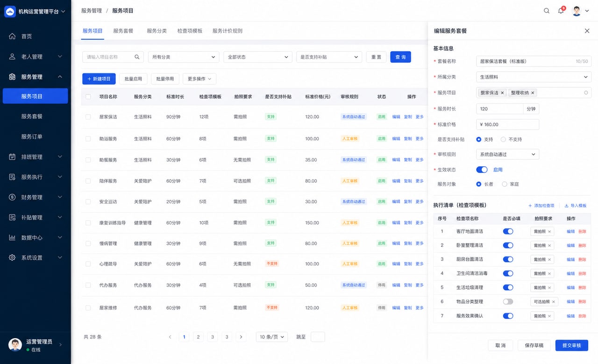
Task: Click the 批量停用 button
Action: (165, 79)
